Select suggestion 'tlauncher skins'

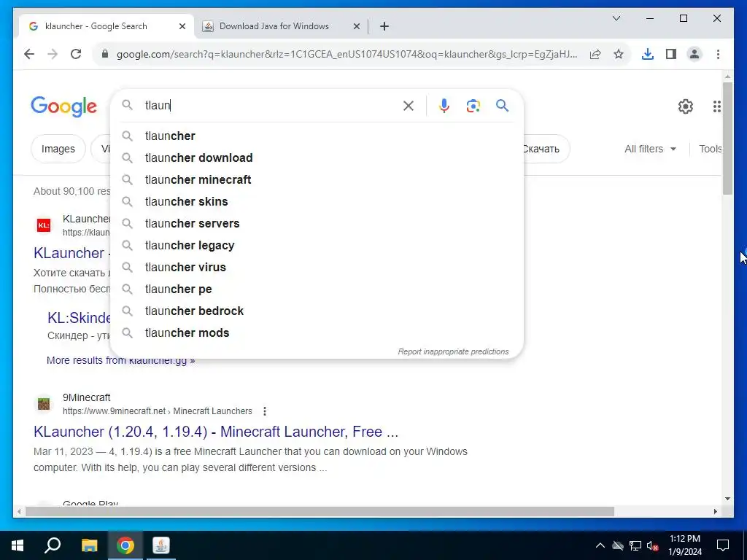[317, 201]
